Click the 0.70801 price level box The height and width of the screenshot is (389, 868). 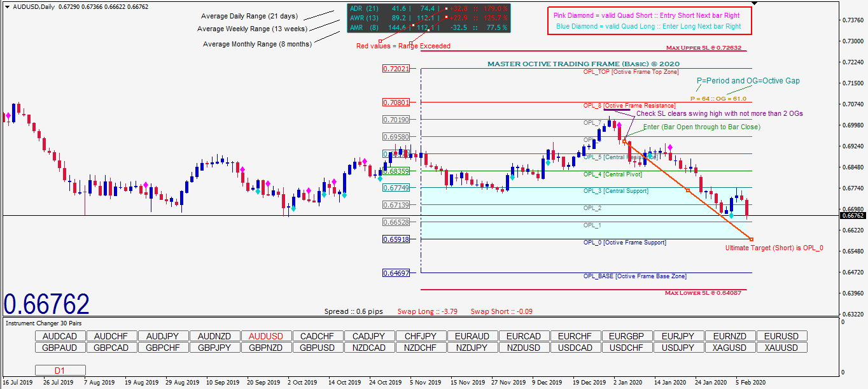click(396, 102)
